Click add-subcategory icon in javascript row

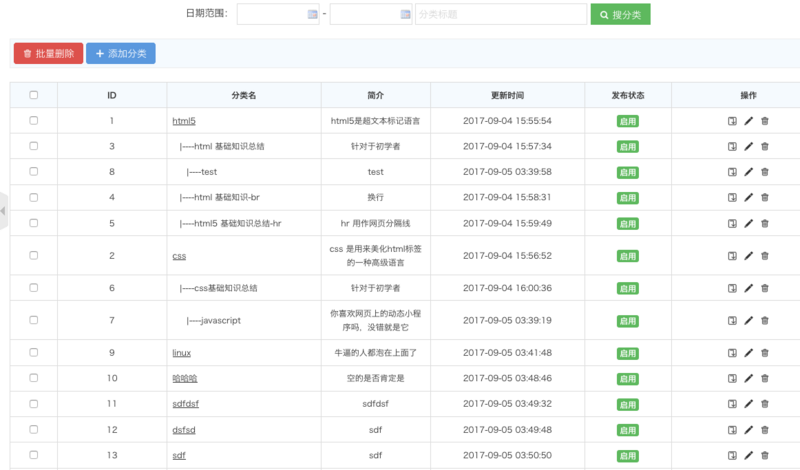point(732,320)
